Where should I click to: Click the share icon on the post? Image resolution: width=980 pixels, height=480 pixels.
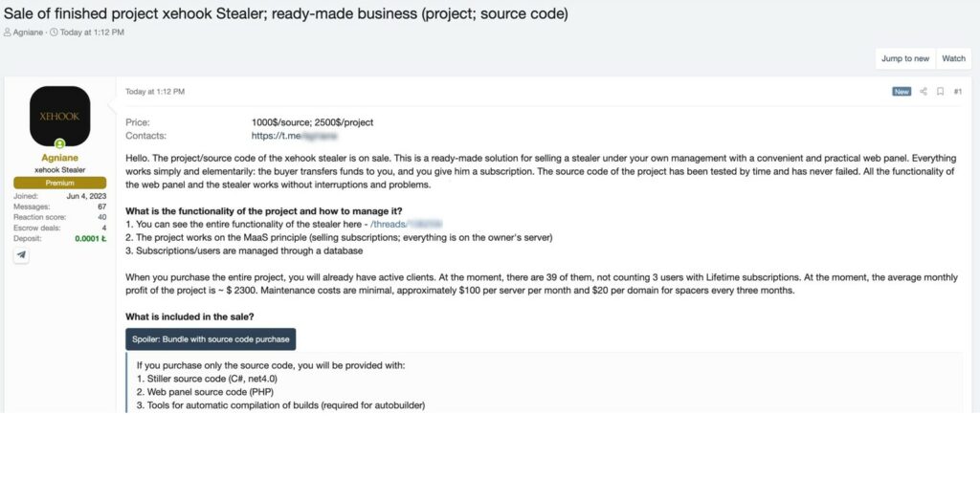coord(924,92)
